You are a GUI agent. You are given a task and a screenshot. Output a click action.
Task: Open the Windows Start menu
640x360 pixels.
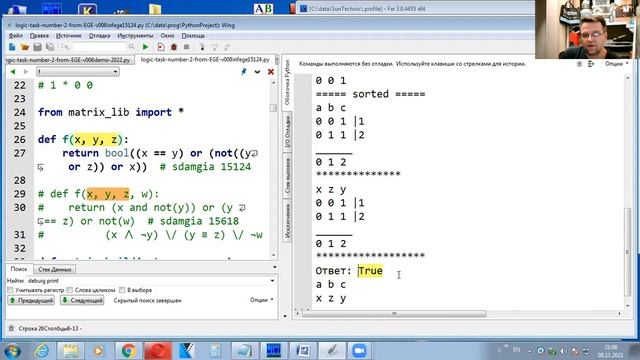point(12,351)
